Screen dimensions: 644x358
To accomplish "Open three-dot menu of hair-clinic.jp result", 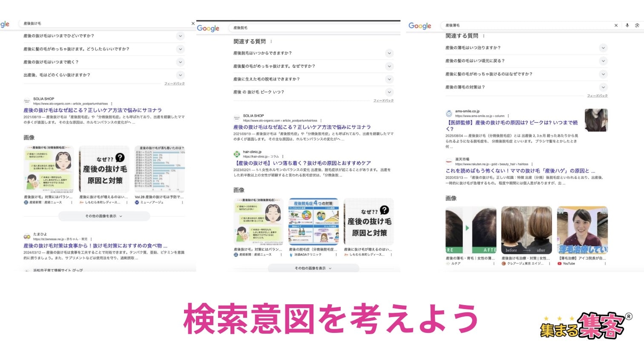I will (283, 156).
